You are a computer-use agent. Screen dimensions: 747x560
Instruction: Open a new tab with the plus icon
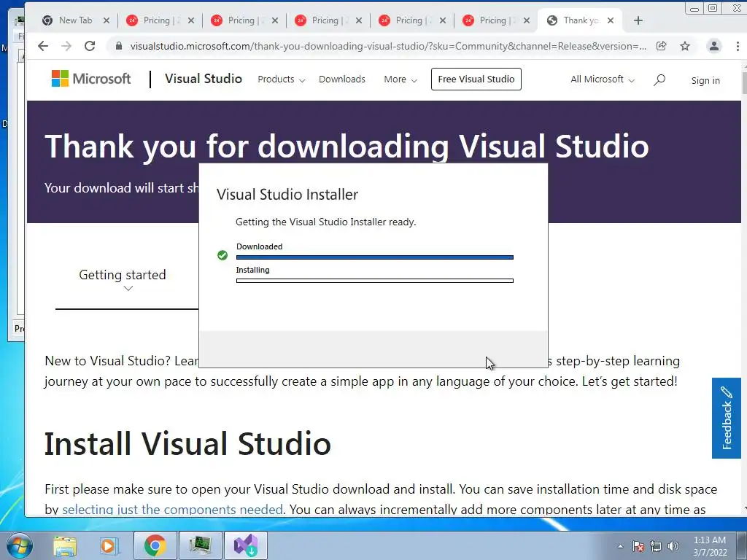point(638,20)
